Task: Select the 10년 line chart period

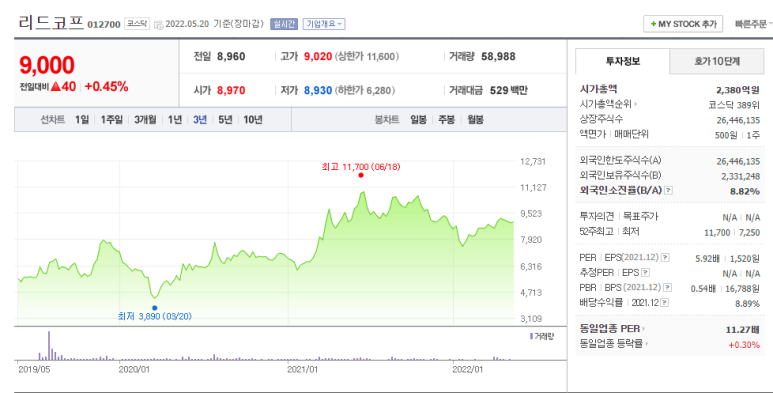Action: tap(253, 119)
